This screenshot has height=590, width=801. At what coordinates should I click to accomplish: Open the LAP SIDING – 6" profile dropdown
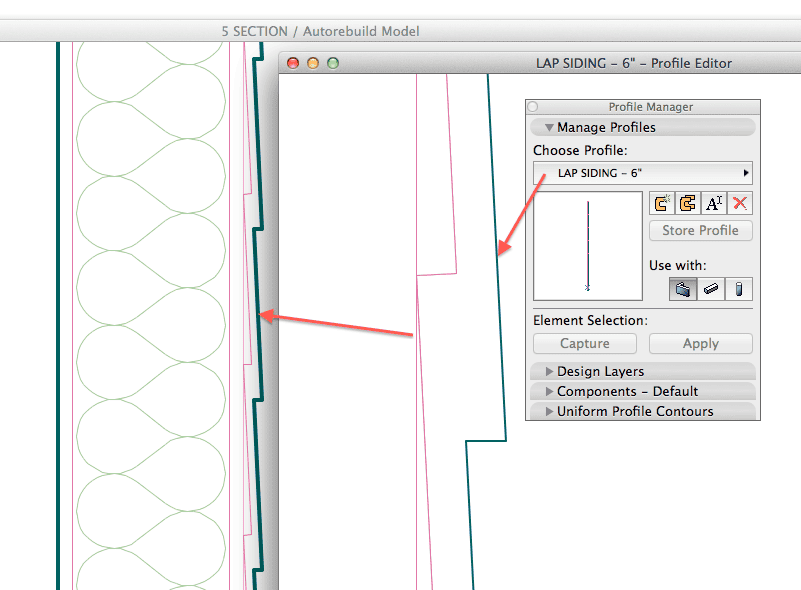point(643,172)
